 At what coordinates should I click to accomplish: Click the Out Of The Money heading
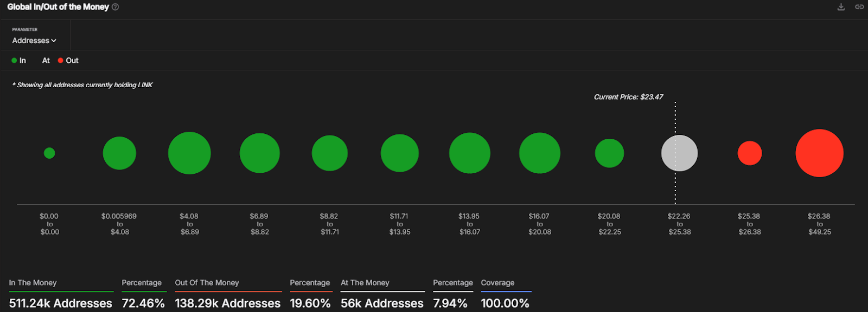pyautogui.click(x=207, y=283)
